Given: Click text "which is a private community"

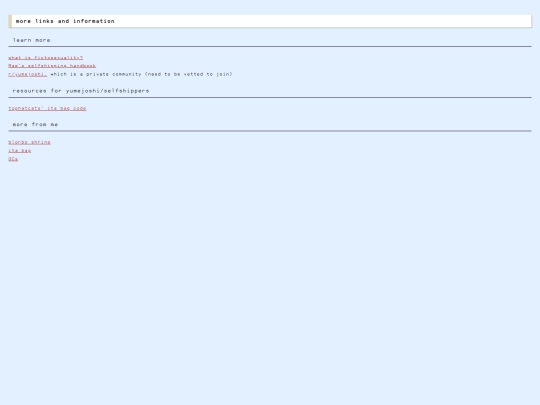Looking at the screenshot, I should [x=96, y=74].
